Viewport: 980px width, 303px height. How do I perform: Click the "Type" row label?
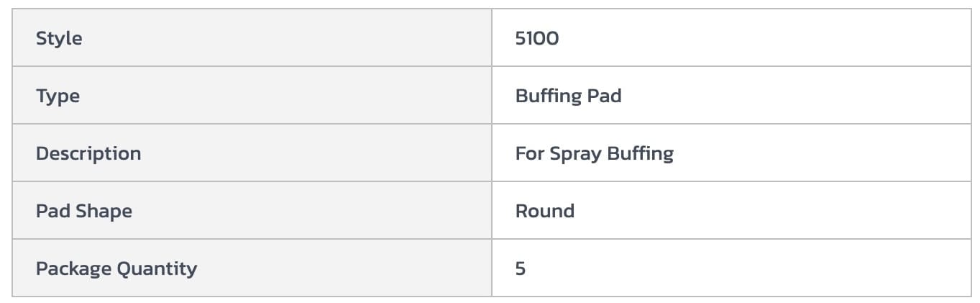click(58, 96)
